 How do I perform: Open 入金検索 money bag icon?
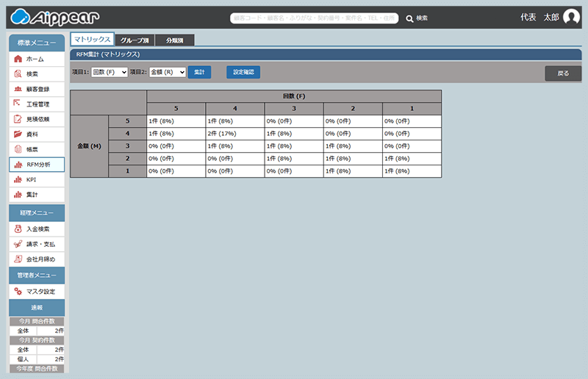[x=18, y=229]
